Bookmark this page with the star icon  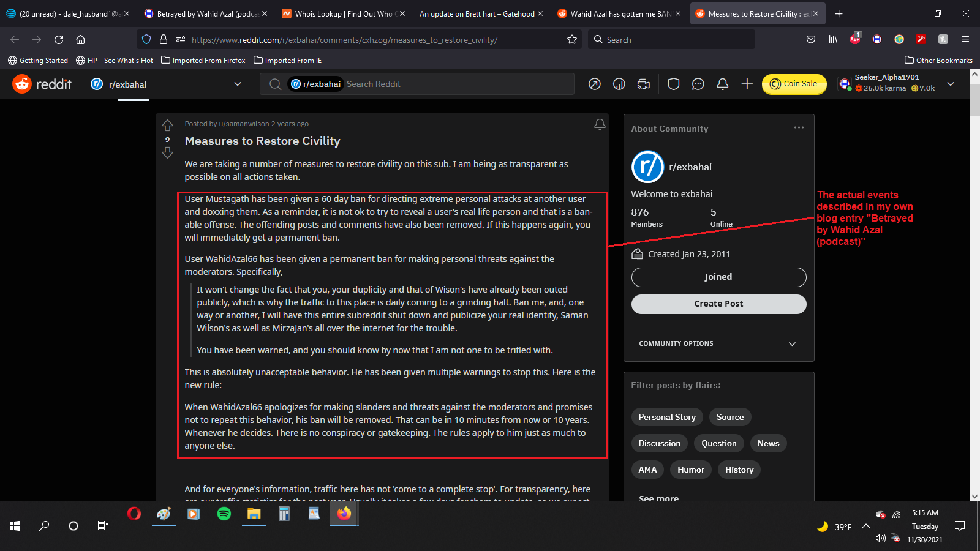coord(572,40)
